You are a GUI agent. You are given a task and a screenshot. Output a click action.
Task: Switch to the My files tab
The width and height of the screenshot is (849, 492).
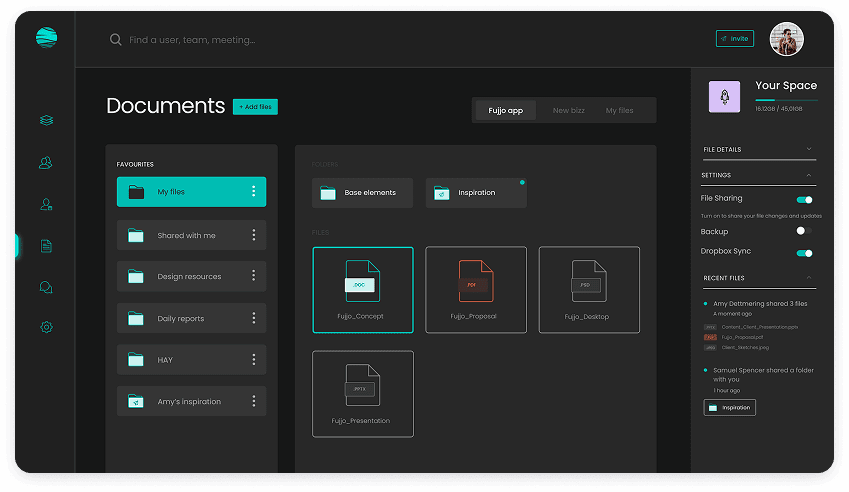(619, 111)
